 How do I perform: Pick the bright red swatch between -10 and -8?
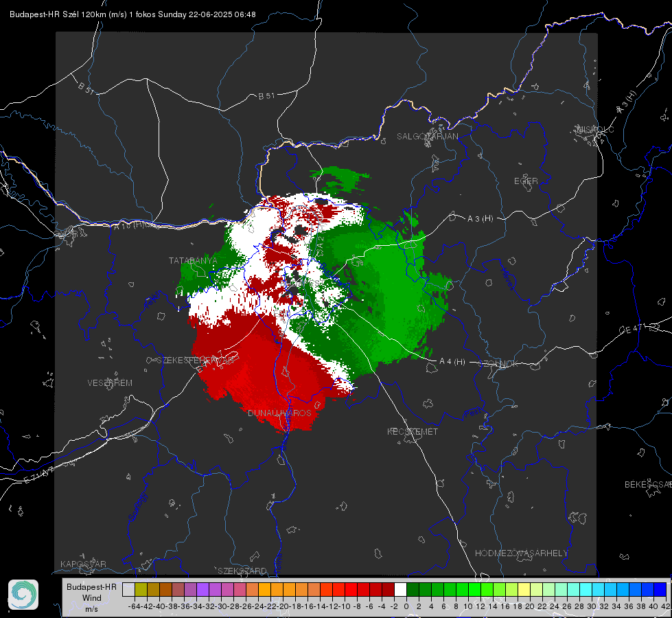click(351, 589)
